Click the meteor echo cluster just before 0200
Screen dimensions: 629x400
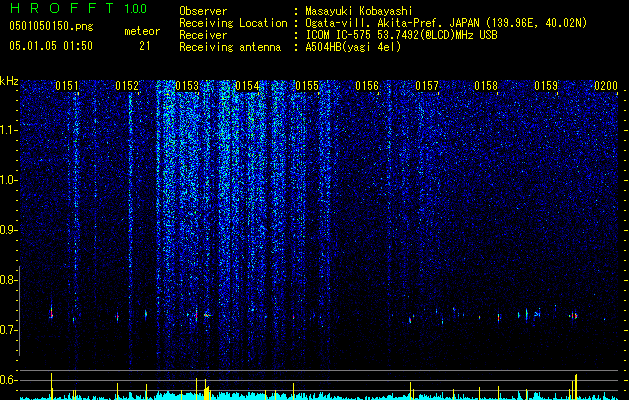pos(574,316)
